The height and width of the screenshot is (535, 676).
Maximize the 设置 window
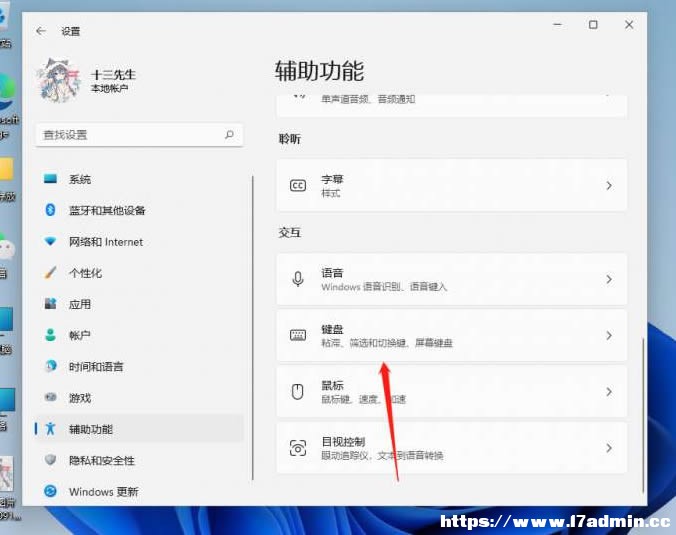pyautogui.click(x=593, y=25)
